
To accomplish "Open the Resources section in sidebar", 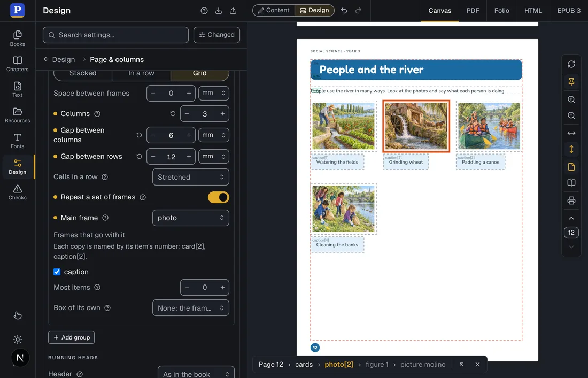I will click(17, 115).
